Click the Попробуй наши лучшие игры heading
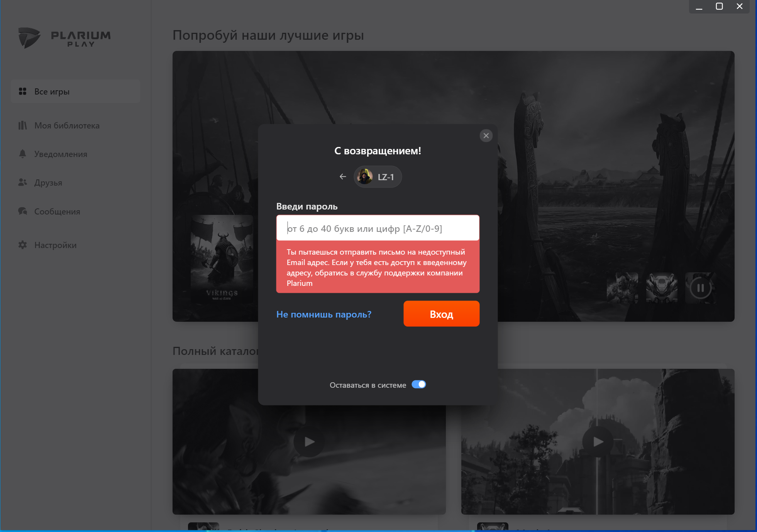 point(268,35)
